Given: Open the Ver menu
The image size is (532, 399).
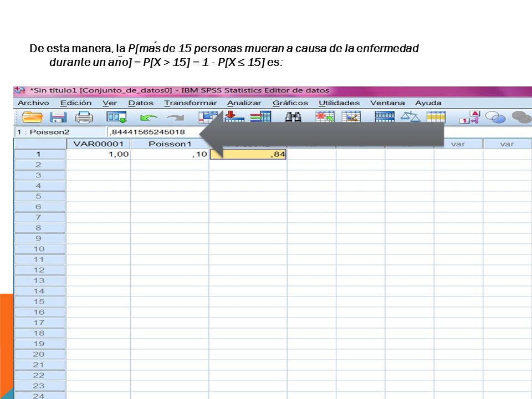Looking at the screenshot, I should 110,103.
